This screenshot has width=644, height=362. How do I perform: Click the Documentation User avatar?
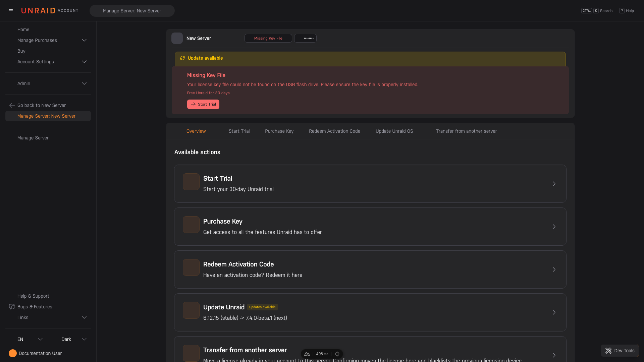(x=13, y=353)
